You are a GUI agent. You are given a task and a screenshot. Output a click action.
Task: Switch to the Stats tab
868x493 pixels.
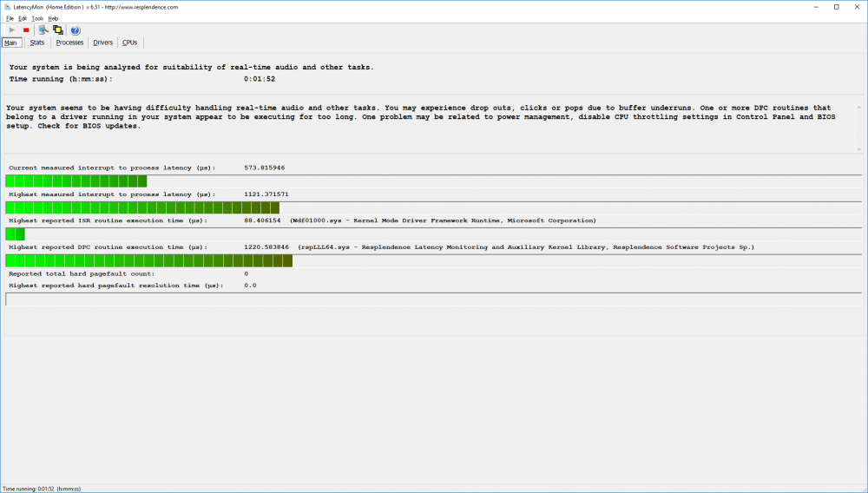(37, 43)
